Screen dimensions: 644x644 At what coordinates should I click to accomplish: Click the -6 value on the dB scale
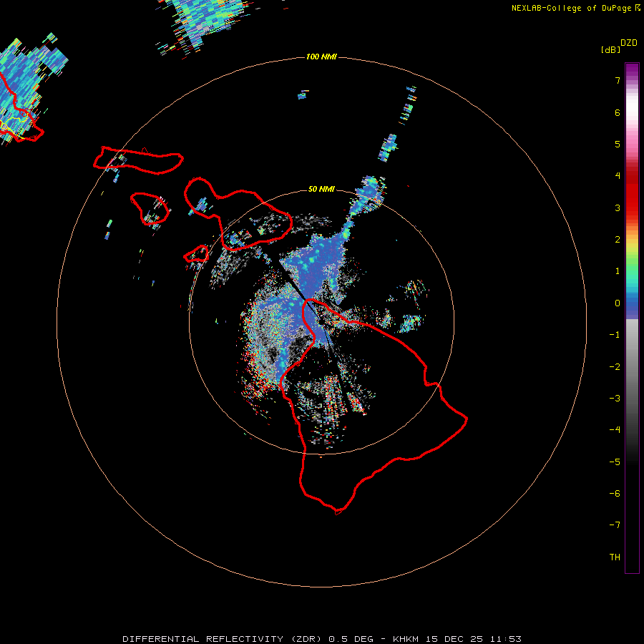[x=615, y=494]
